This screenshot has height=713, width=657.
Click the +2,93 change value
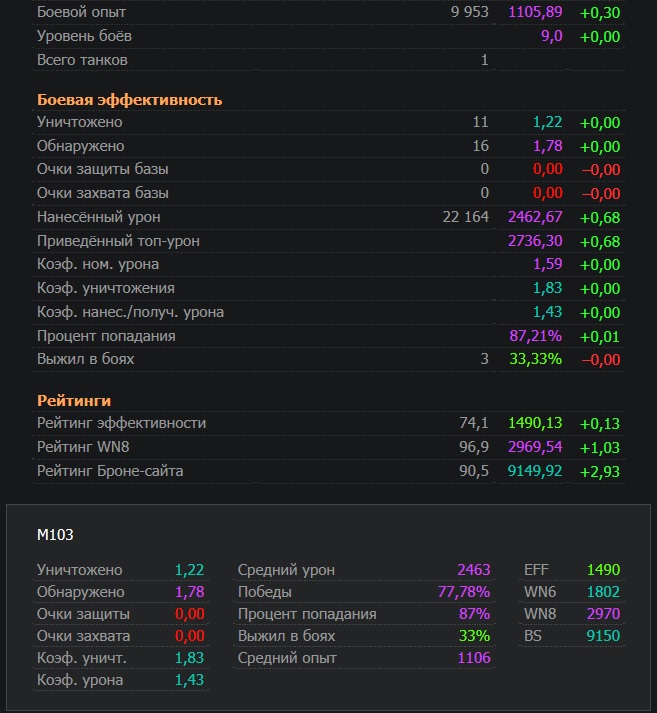pyautogui.click(x=599, y=471)
